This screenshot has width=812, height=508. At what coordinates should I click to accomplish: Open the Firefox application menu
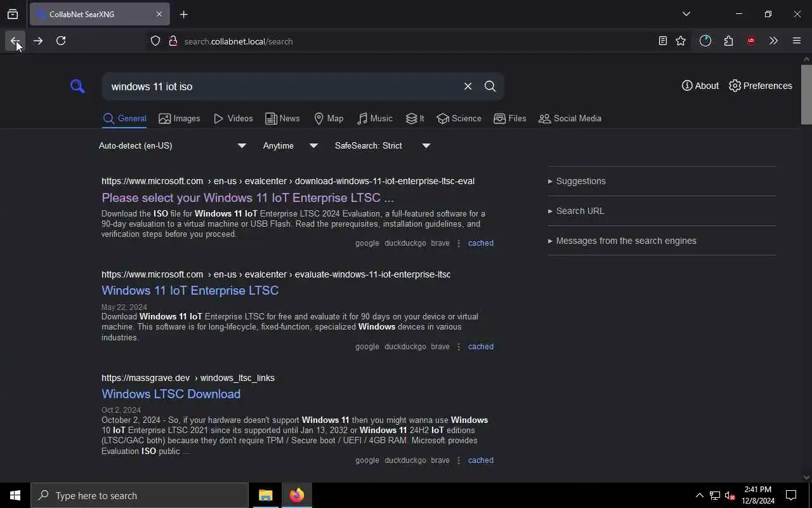point(797,41)
